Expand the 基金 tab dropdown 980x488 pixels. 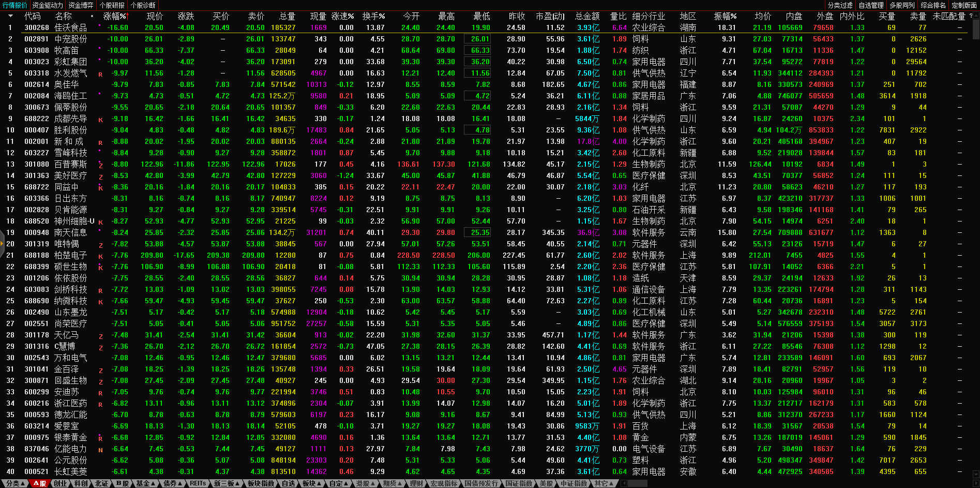coord(145,483)
